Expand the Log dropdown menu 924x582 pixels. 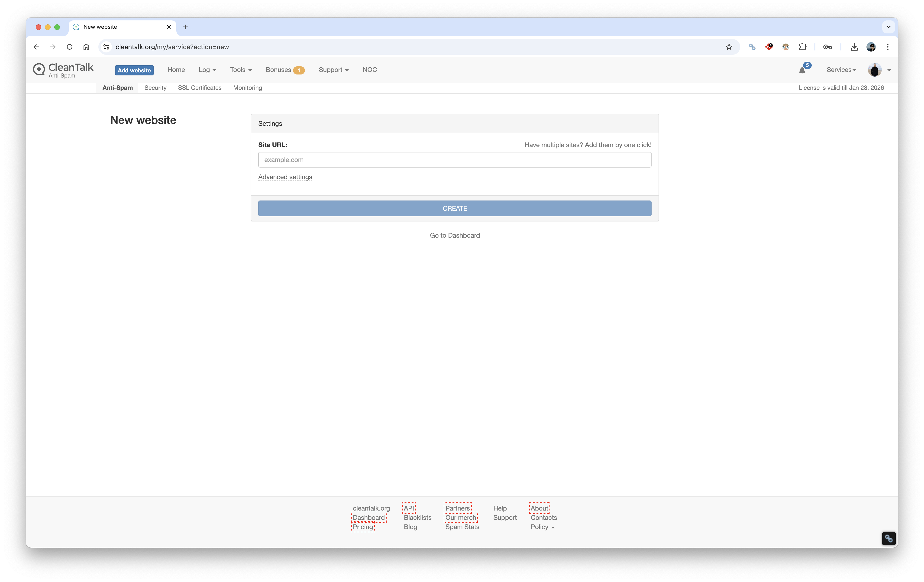coord(207,70)
